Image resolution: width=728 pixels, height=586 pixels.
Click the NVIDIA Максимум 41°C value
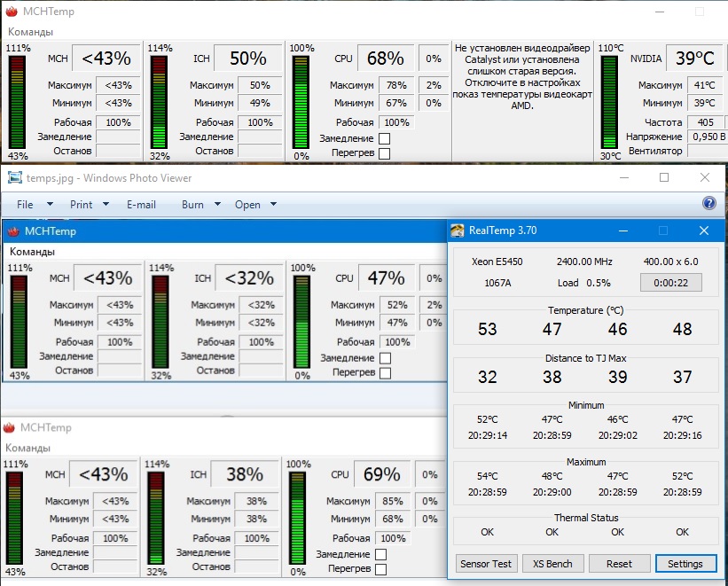704,85
